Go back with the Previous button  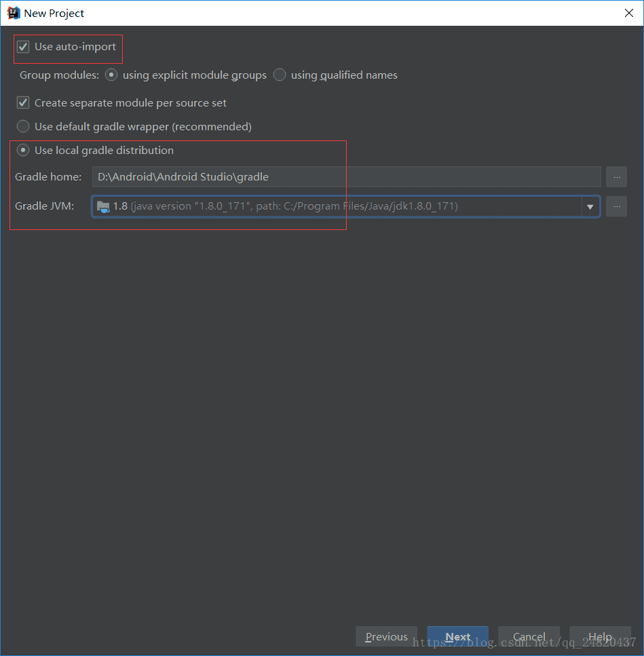(x=386, y=636)
